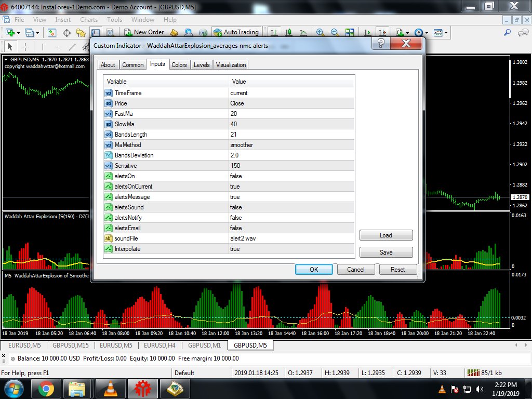This screenshot has height=399, width=532.
Task: Click the dialog help question button
Action: click(381, 43)
